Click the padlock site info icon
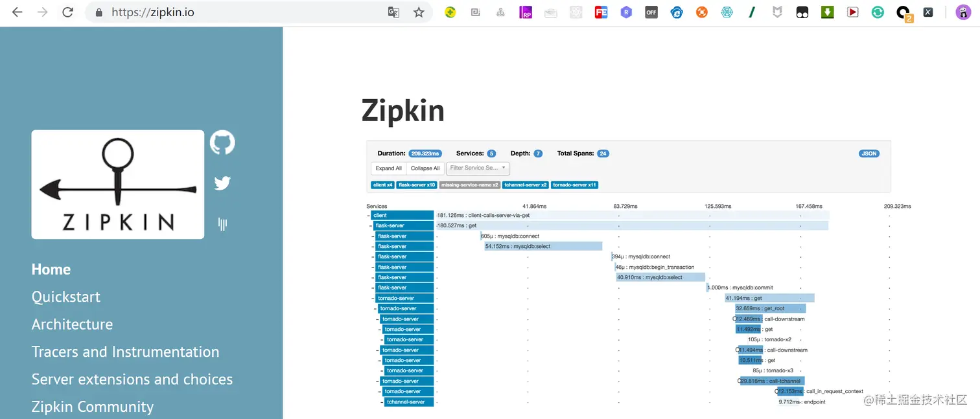This screenshot has width=980, height=419. 99,12
